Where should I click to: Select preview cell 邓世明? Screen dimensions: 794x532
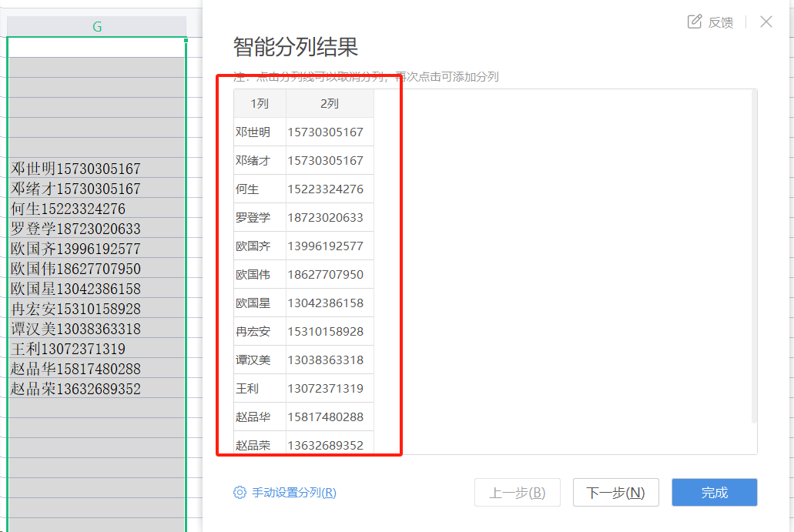point(260,132)
